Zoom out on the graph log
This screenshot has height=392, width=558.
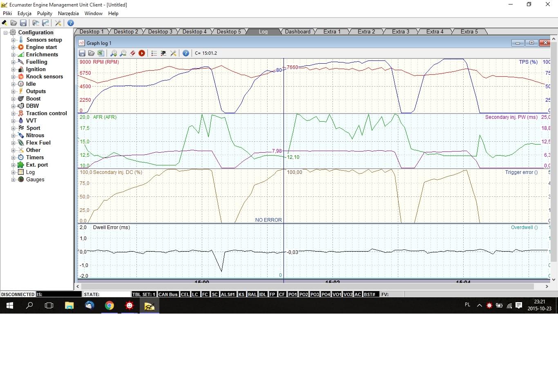(123, 53)
